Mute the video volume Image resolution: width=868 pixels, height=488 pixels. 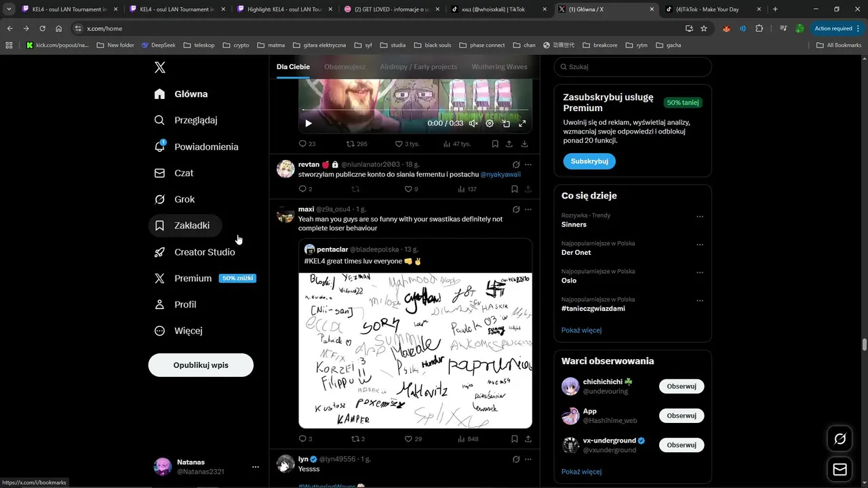473,123
